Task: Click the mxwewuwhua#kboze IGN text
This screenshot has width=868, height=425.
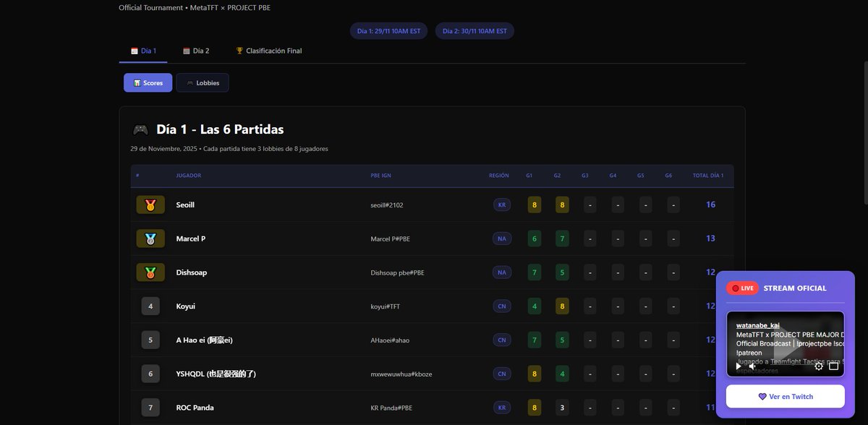Action: pos(401,374)
